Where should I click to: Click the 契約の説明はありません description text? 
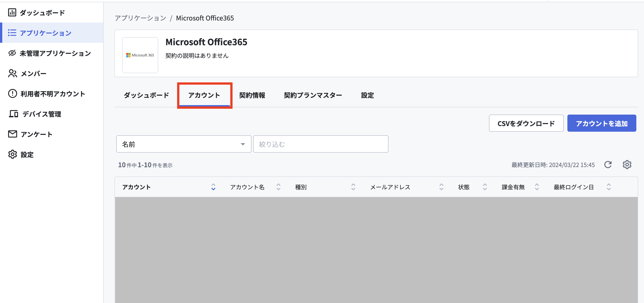(x=197, y=55)
